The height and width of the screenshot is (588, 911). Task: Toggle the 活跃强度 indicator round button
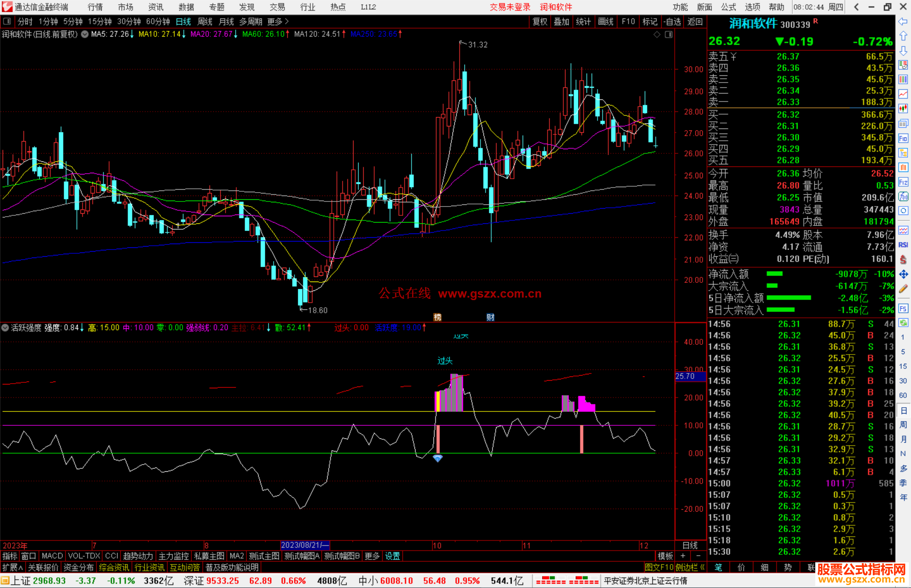tap(5, 328)
